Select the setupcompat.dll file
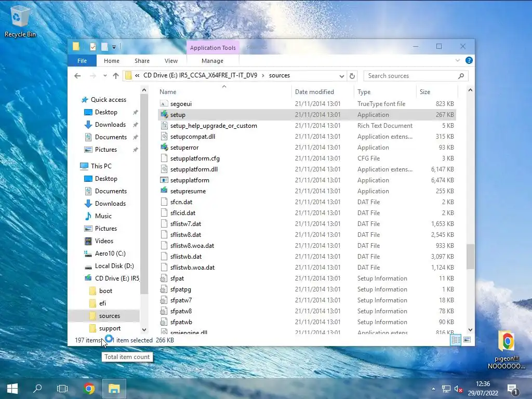 tap(307, 137)
